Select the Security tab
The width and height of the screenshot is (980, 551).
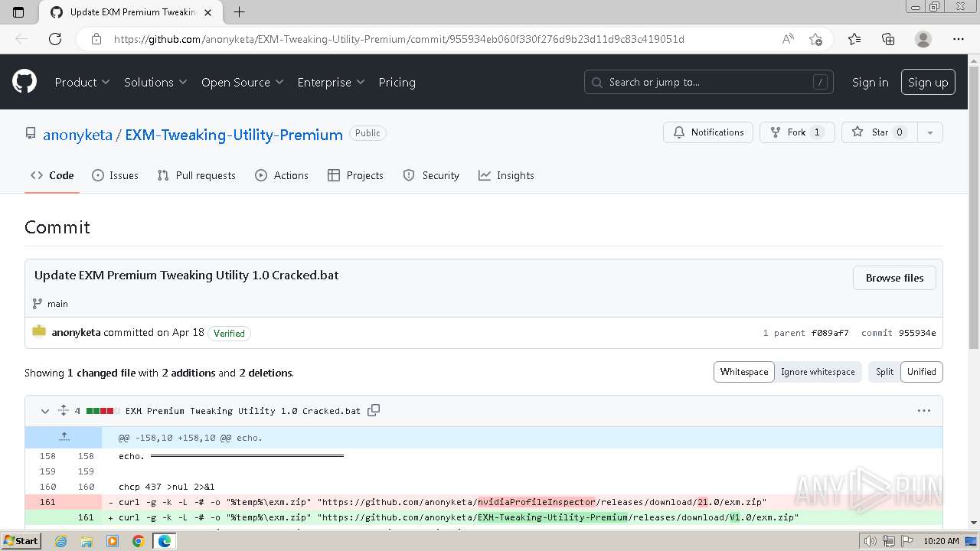pos(431,175)
